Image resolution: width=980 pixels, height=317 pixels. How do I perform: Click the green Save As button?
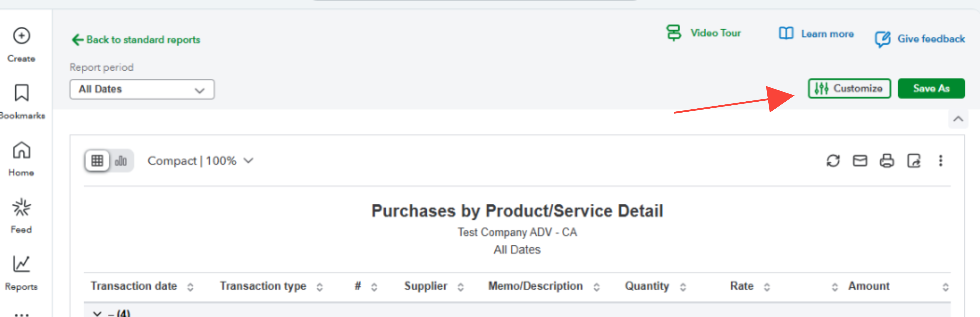pos(931,89)
